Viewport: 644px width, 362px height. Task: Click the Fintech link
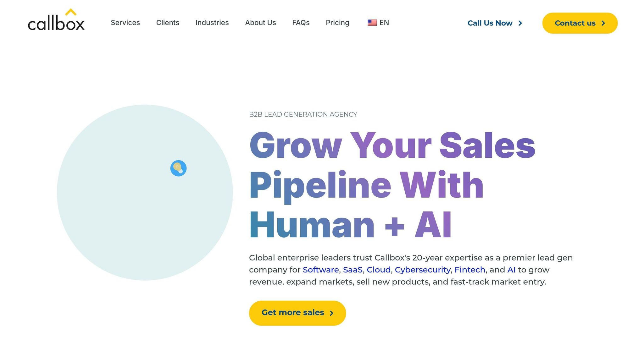[x=470, y=270]
